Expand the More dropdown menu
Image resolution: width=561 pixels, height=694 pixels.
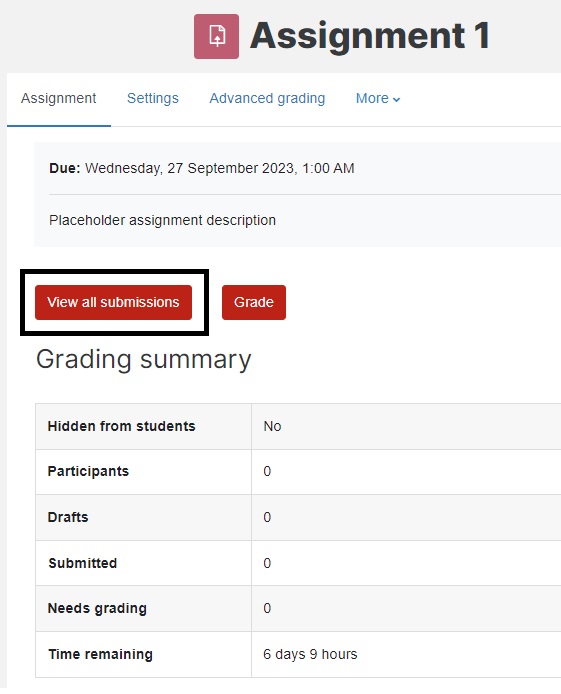point(378,98)
